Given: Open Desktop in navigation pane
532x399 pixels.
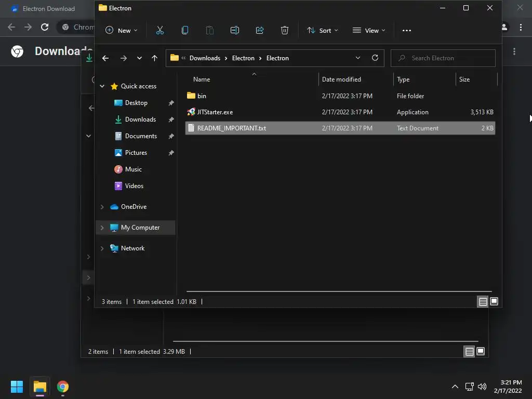Looking at the screenshot, I should [x=136, y=103].
